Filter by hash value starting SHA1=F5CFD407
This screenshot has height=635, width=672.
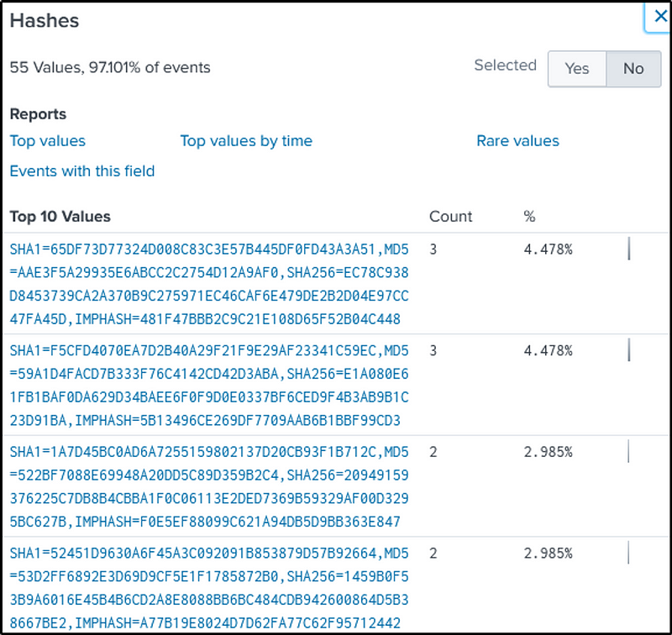tap(209, 386)
